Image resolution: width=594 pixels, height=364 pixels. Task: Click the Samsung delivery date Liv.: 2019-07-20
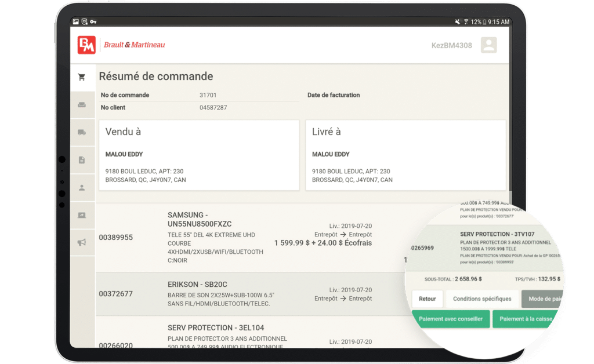coord(350,226)
